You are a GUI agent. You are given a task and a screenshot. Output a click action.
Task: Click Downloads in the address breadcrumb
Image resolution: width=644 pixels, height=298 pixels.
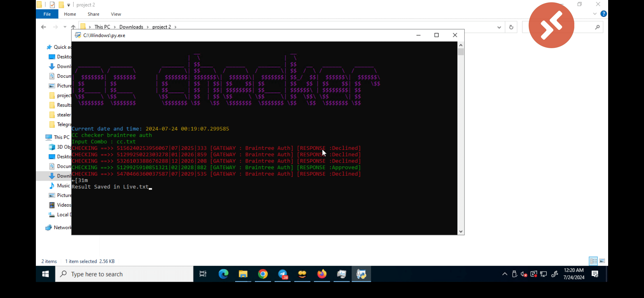[131, 27]
